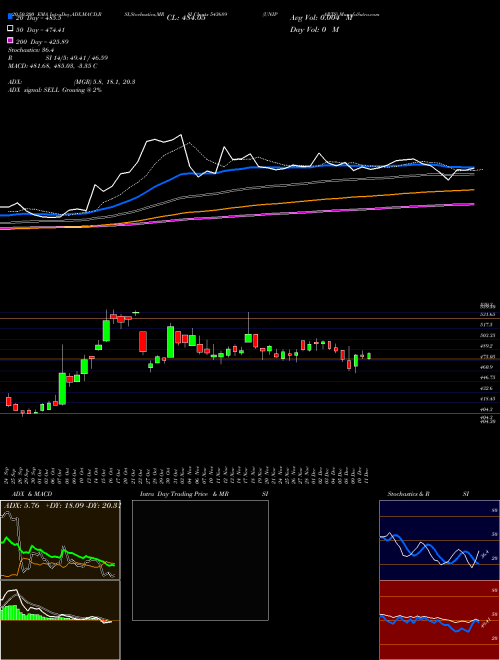Click the magenta 200 Day legend swatch
The image size is (500, 660).
pos(11,40)
